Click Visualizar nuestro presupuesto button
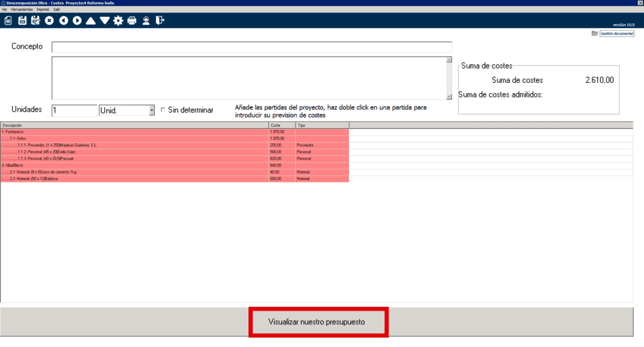The height and width of the screenshot is (347, 644). [316, 322]
